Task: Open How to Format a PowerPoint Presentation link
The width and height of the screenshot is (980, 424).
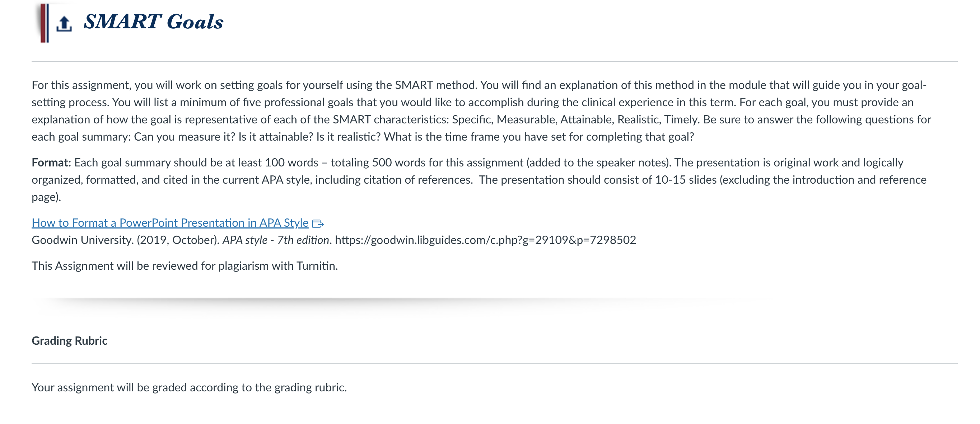Action: click(170, 222)
